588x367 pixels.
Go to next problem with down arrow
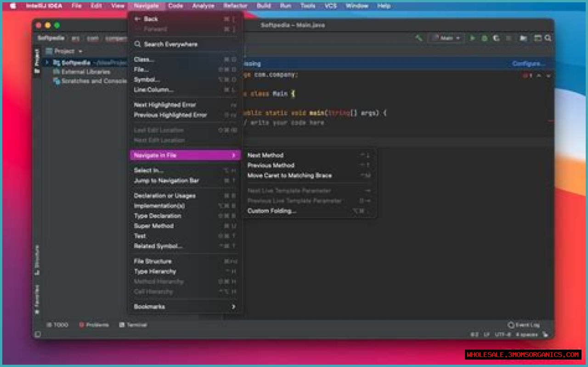coord(548,75)
